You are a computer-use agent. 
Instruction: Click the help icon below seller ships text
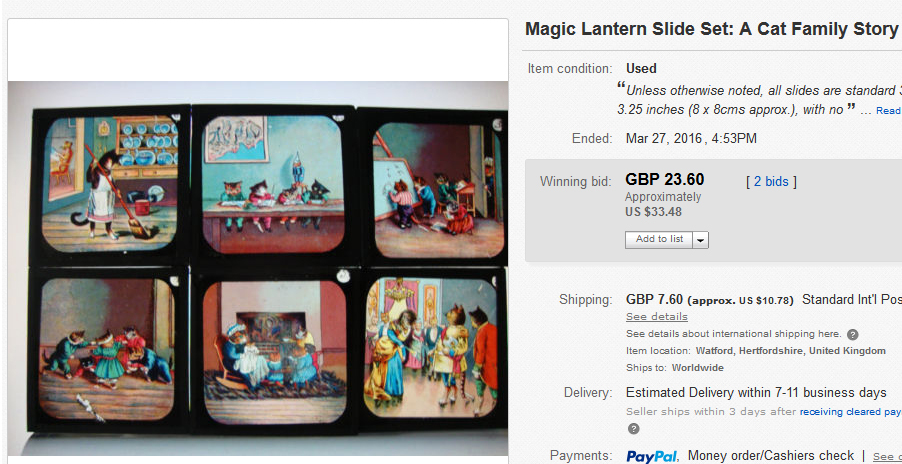(x=633, y=429)
